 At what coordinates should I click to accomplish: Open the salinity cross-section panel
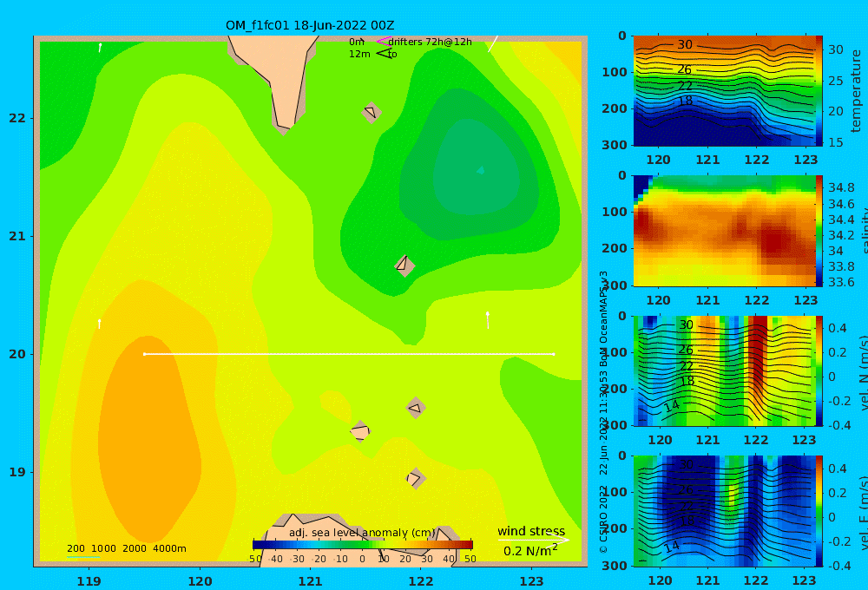click(x=724, y=231)
